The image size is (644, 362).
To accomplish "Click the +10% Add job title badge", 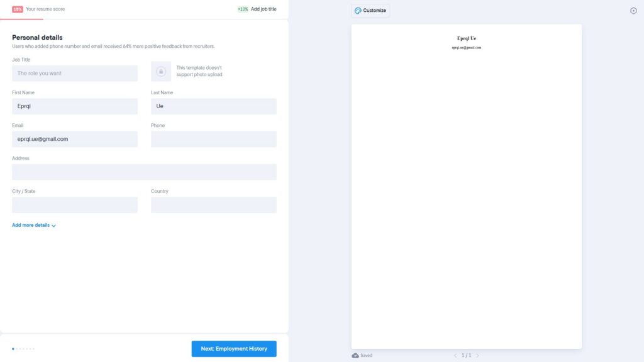I will coord(243,9).
